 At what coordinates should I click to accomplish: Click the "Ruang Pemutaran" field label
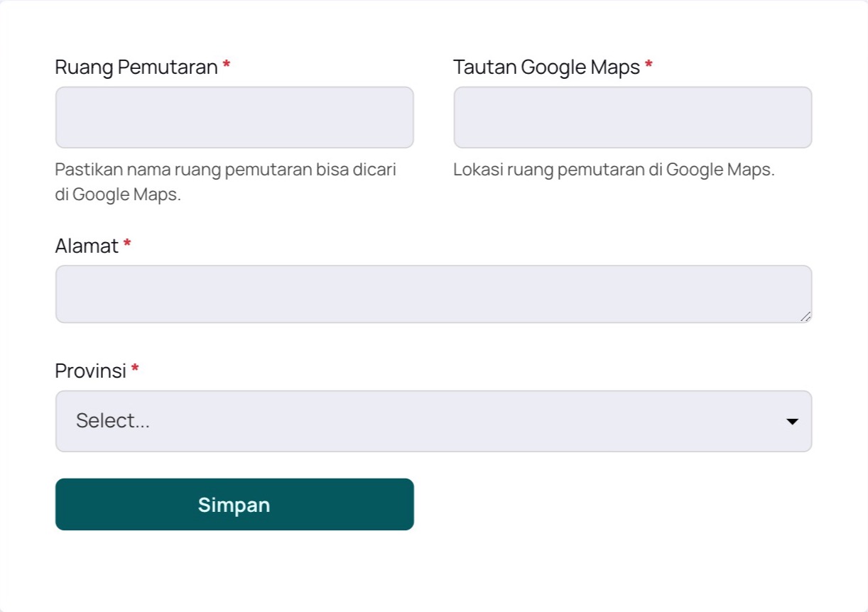coord(136,67)
